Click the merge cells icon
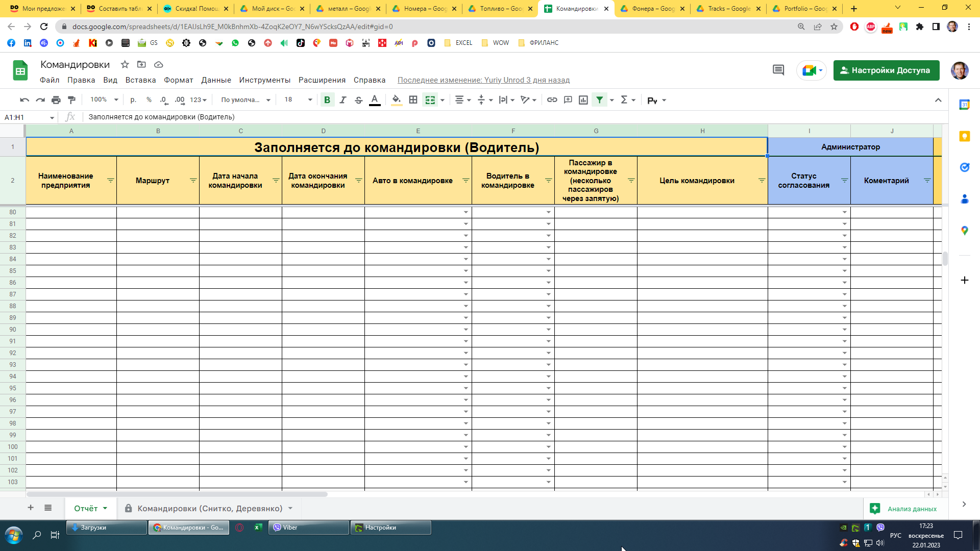This screenshot has height=551, width=980. pyautogui.click(x=430, y=100)
